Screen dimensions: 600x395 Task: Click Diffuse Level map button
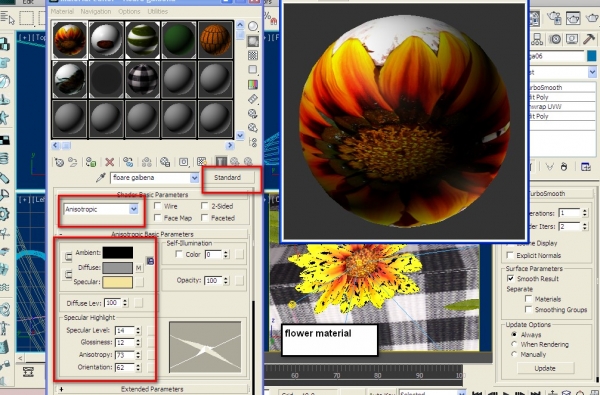coord(139,303)
